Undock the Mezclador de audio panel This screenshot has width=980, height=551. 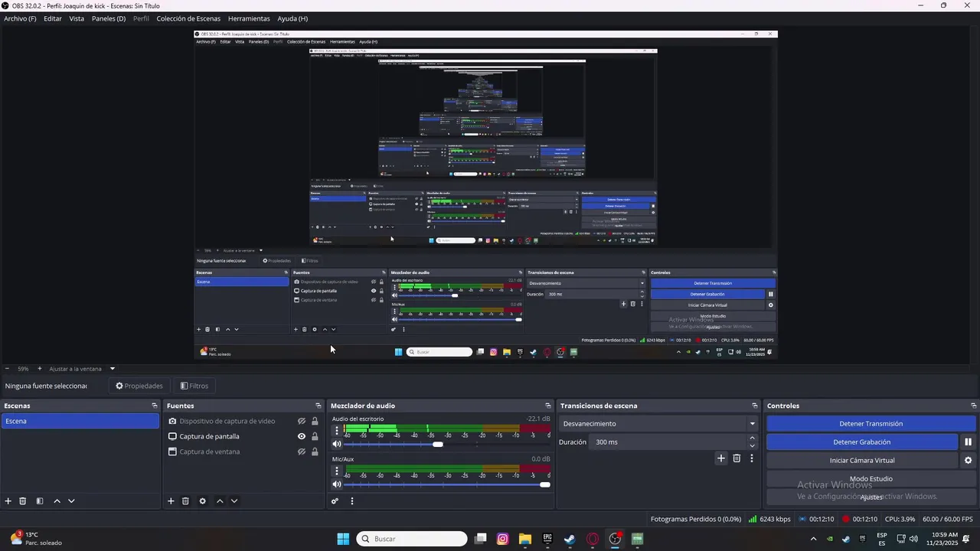click(x=548, y=406)
